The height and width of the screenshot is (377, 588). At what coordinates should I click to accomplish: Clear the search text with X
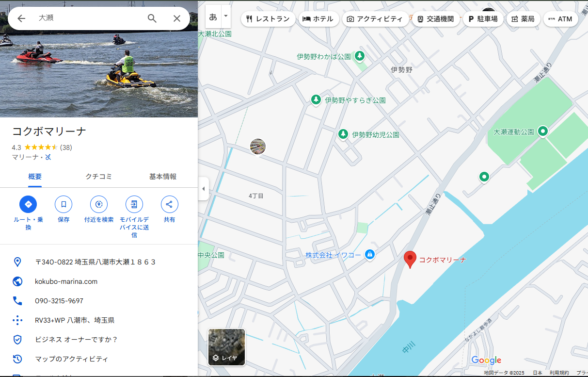coord(177,18)
